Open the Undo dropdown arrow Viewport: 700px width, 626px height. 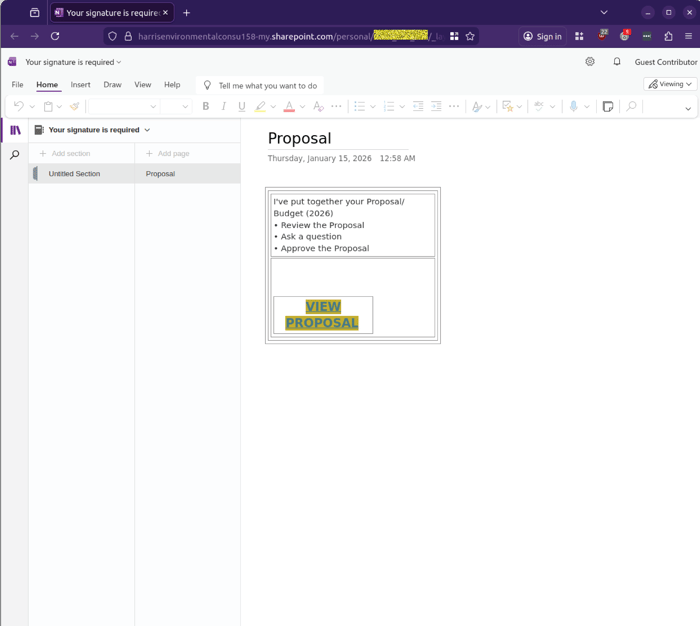(32, 107)
